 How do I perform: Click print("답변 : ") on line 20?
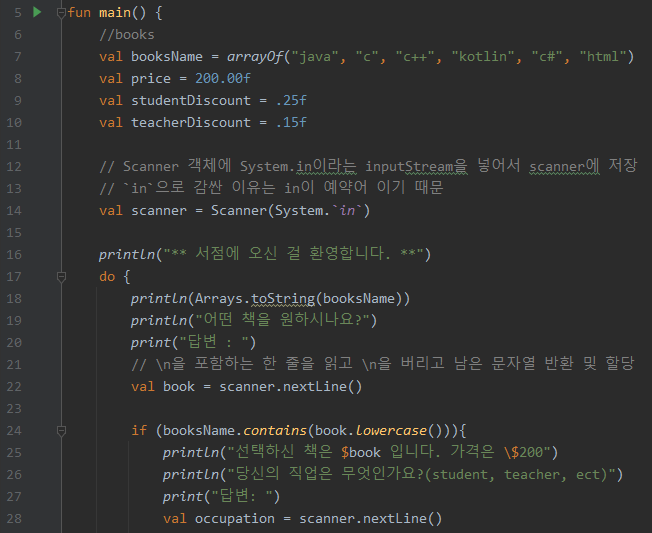pos(193,343)
